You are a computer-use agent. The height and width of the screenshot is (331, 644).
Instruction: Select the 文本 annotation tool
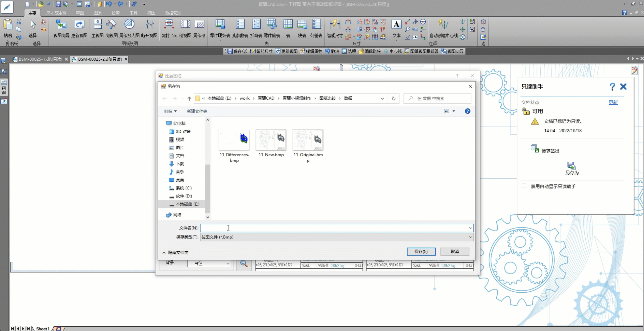pos(396,28)
